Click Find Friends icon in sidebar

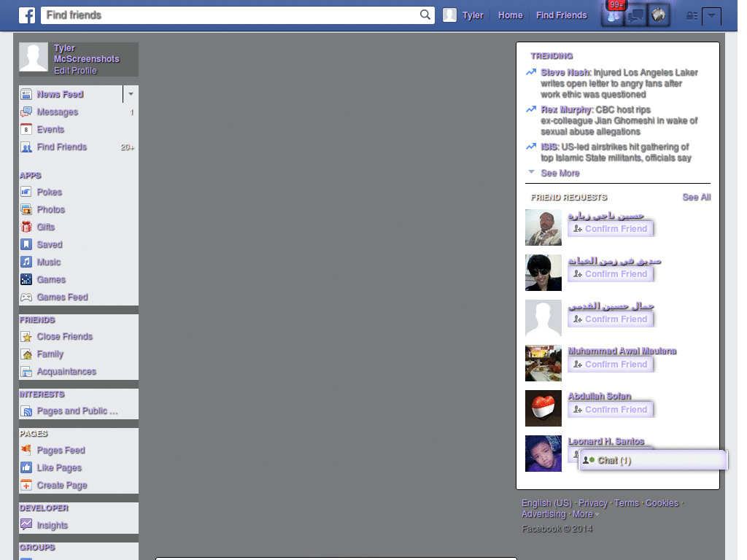tap(27, 147)
